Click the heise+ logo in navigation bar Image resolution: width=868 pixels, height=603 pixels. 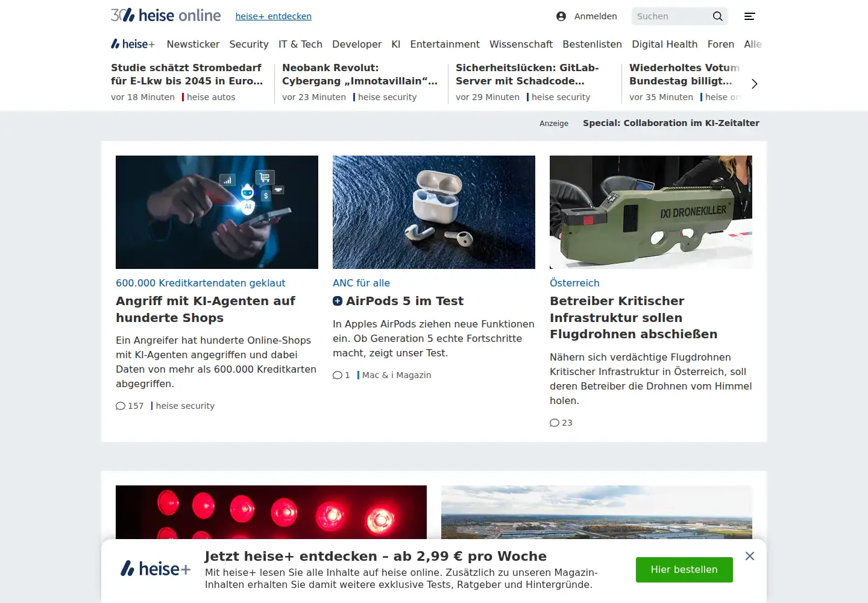click(133, 44)
